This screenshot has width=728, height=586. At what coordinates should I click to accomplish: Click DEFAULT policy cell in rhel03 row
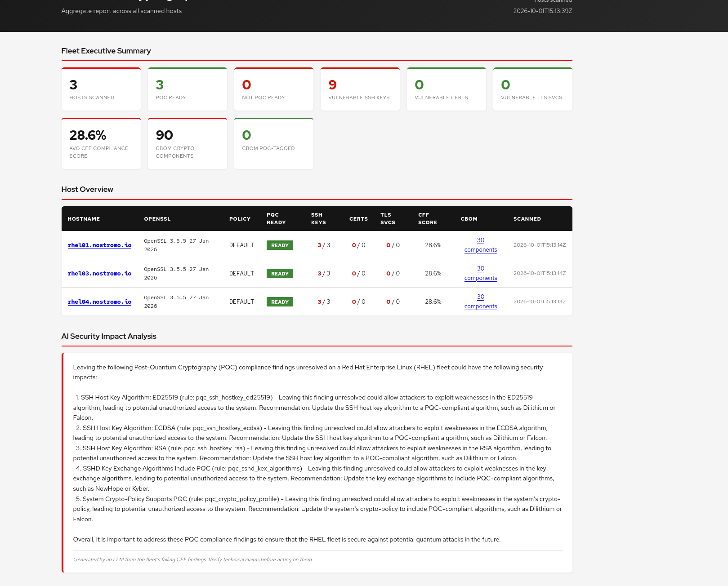[x=241, y=273]
